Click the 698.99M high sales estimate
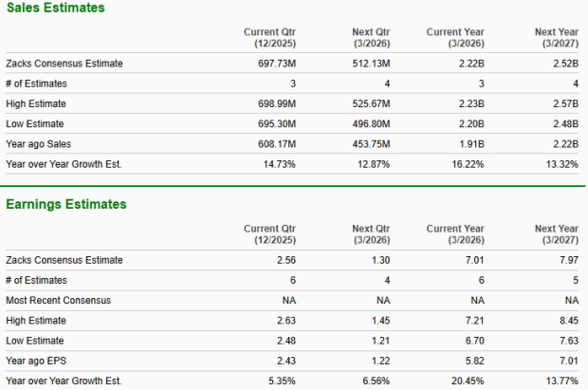The image size is (588, 390). coord(275,104)
